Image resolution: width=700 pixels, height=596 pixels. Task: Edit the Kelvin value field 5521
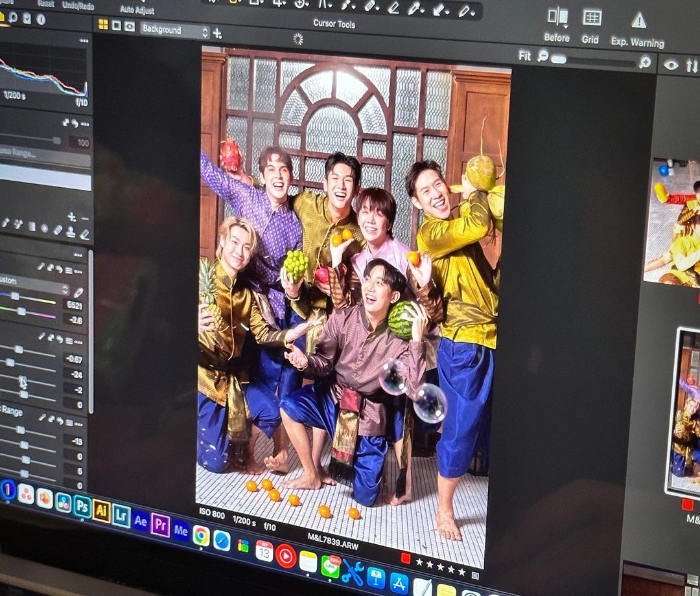(74, 306)
